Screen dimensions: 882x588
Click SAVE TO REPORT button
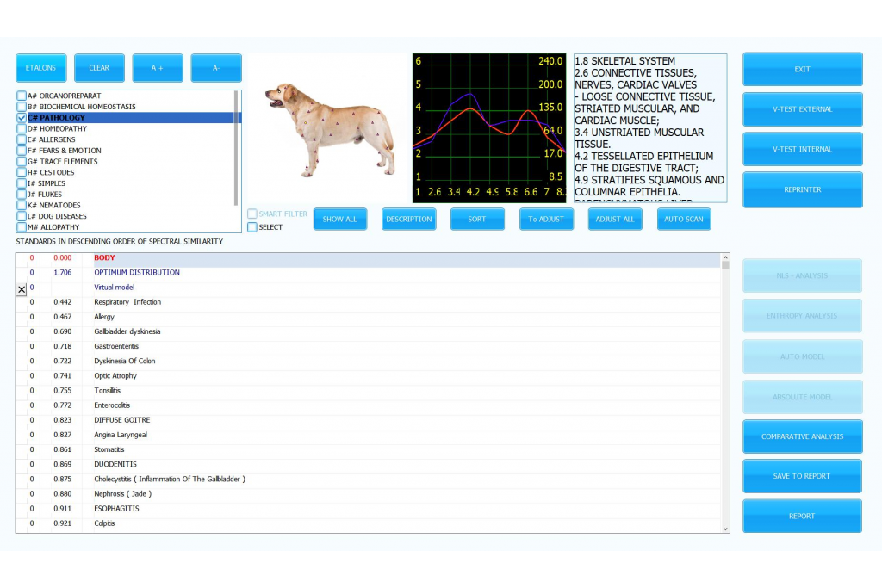click(x=802, y=476)
